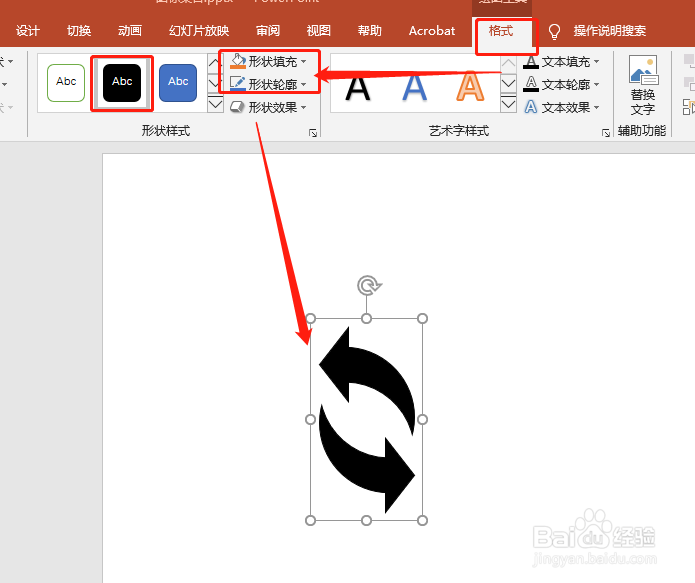Expand the shape styles gallery
This screenshot has width=695, height=583.
tap(215, 106)
